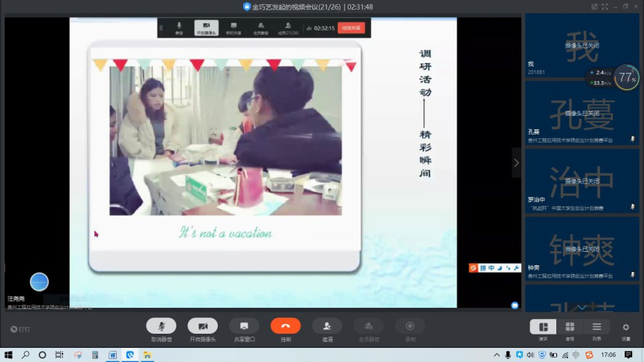Turn on camera in bottom toolbar
This screenshot has width=644, height=362.
[202, 326]
